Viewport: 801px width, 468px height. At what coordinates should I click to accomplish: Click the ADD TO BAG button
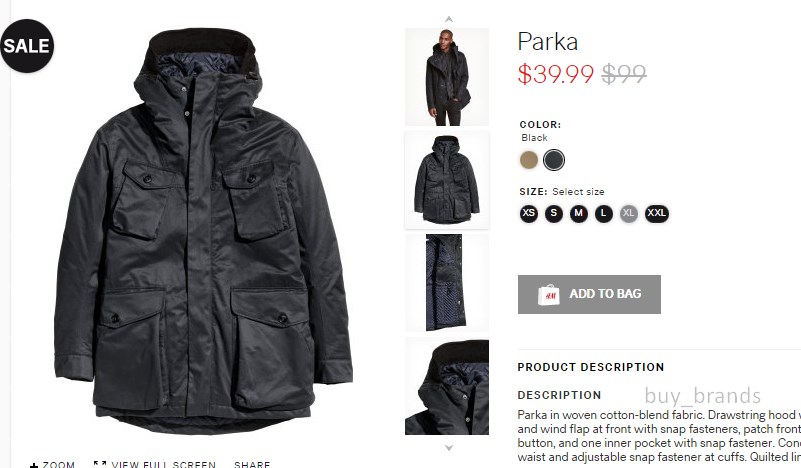pyautogui.click(x=589, y=294)
